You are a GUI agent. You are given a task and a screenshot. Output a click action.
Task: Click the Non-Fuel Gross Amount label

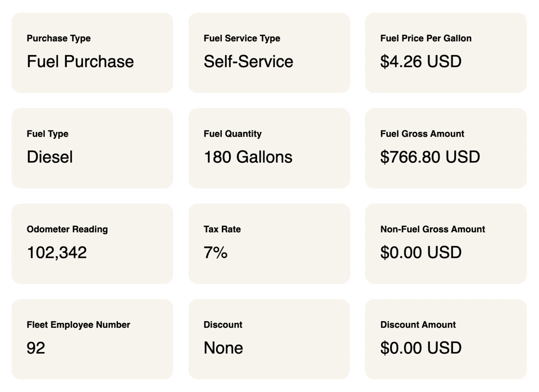coord(432,229)
